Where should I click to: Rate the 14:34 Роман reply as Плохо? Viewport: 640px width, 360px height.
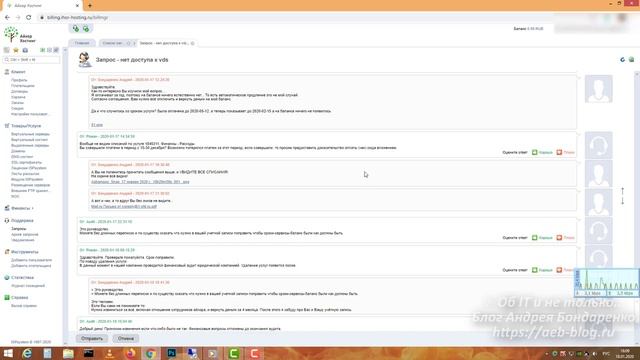[565, 152]
